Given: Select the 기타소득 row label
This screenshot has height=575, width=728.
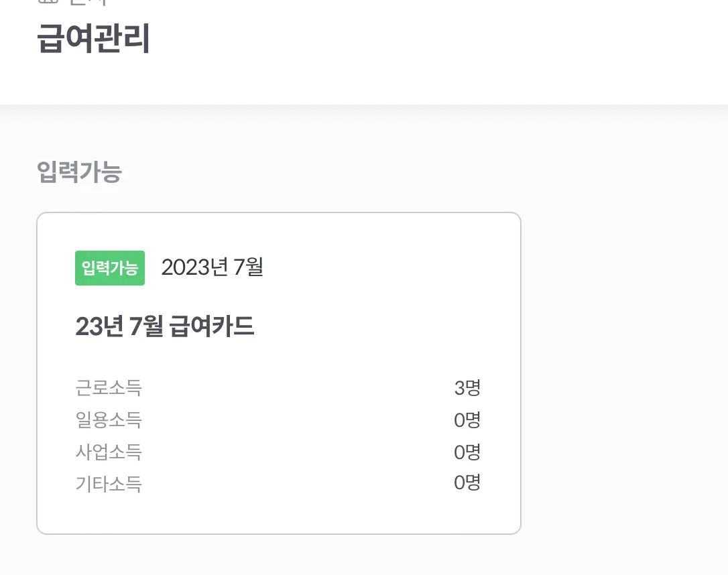Looking at the screenshot, I should 109,484.
